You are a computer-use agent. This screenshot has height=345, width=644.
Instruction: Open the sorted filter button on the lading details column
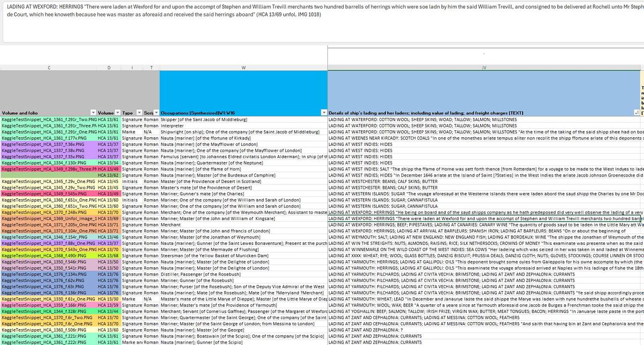coord(637,113)
